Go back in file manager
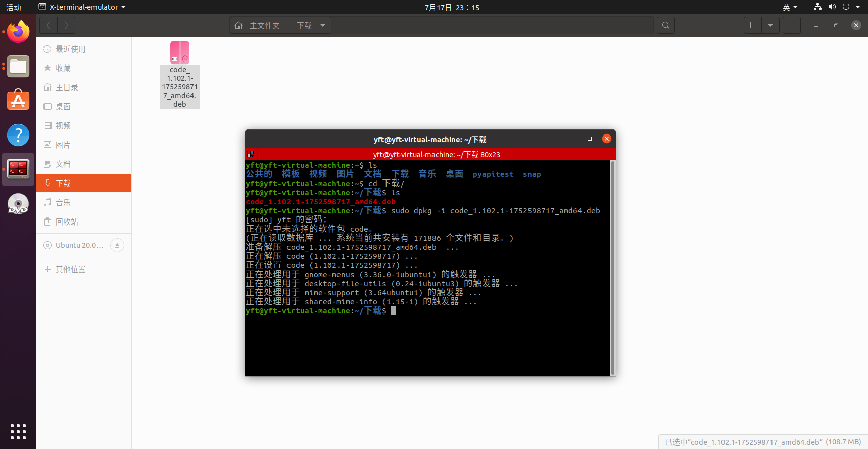This screenshot has height=449, width=868. 49,25
